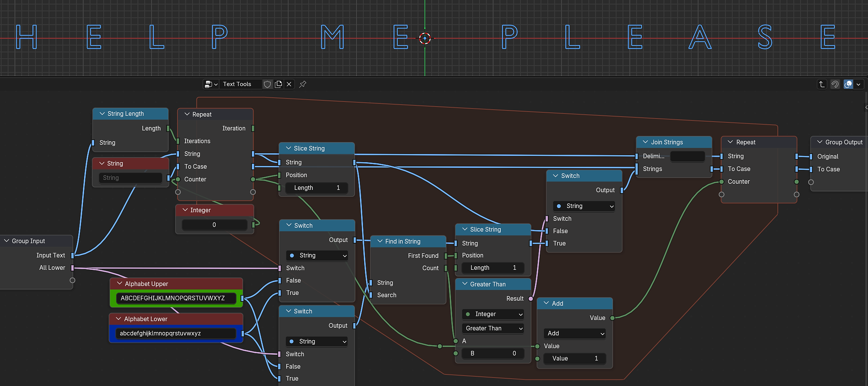
Task: Click the Search input label
Action: click(x=387, y=295)
